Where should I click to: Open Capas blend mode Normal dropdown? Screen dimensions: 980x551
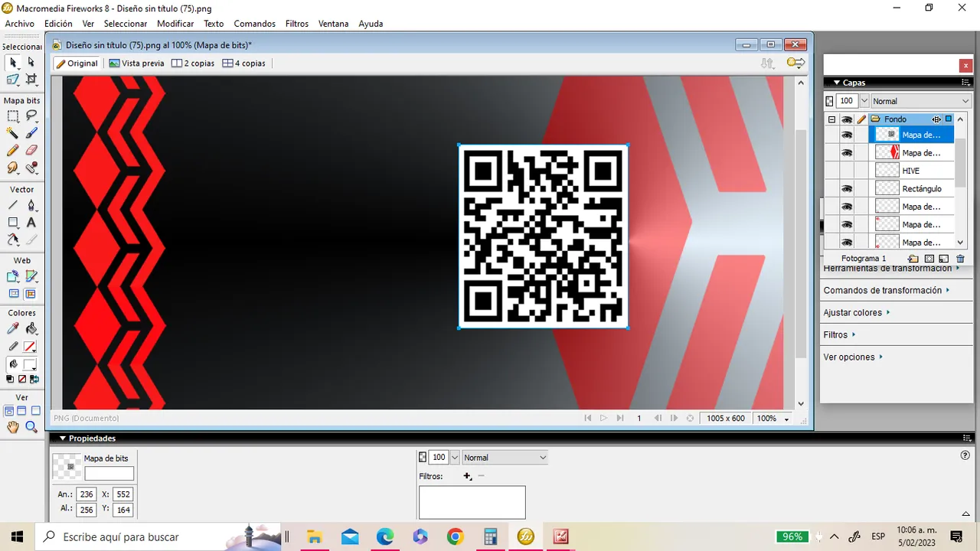[920, 101]
